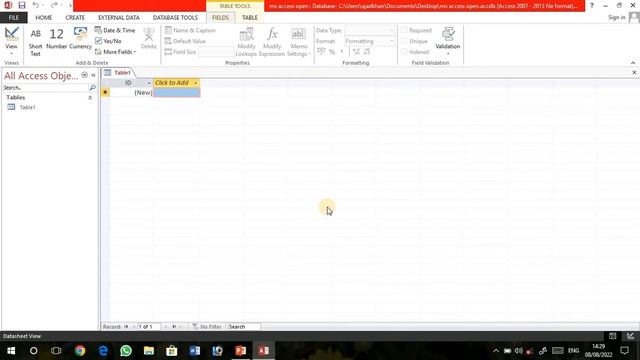The image size is (640, 360).
Task: Click the Field Size input box
Action: (x=216, y=52)
